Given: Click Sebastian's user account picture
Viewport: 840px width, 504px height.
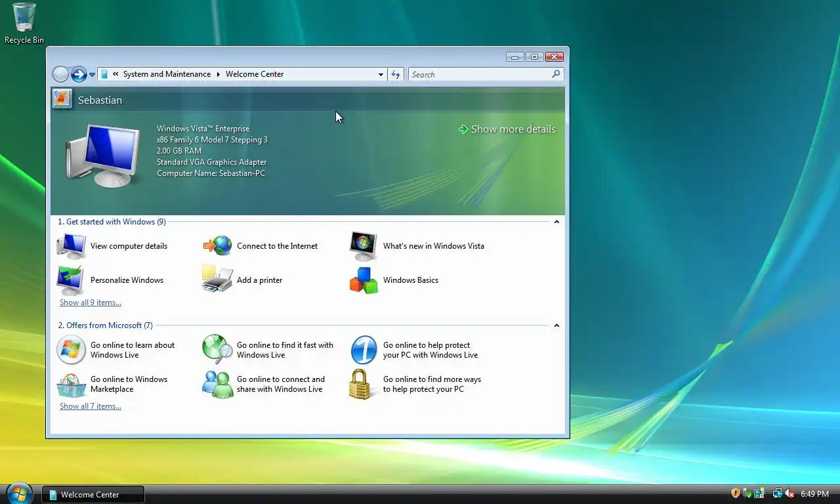Looking at the screenshot, I should (62, 98).
